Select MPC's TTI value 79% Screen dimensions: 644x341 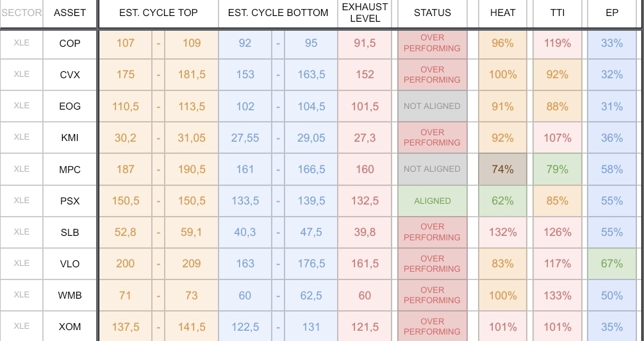point(557,169)
